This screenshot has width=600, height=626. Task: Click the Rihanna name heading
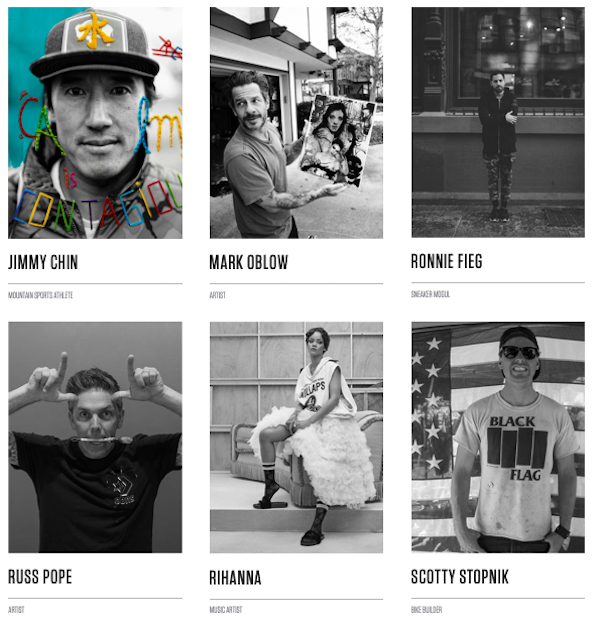pos(236,578)
